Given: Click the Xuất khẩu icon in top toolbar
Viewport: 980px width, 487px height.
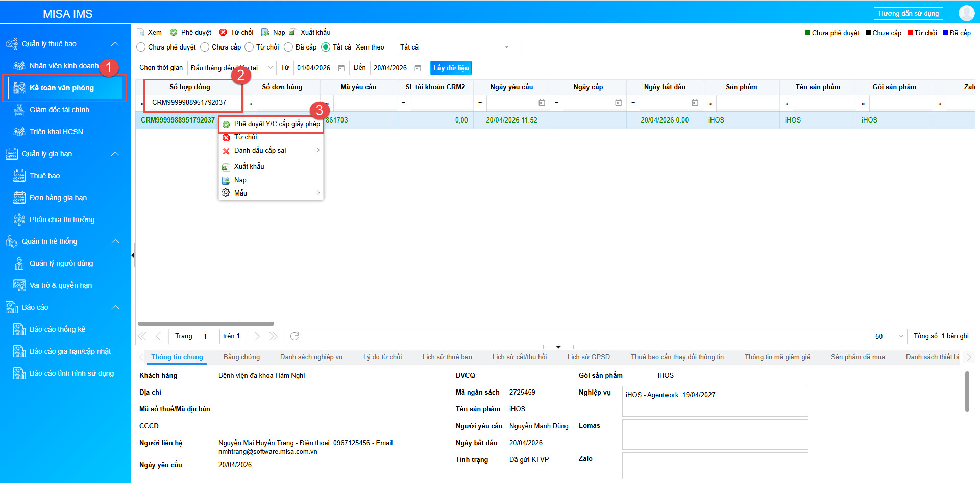Looking at the screenshot, I should point(292,33).
